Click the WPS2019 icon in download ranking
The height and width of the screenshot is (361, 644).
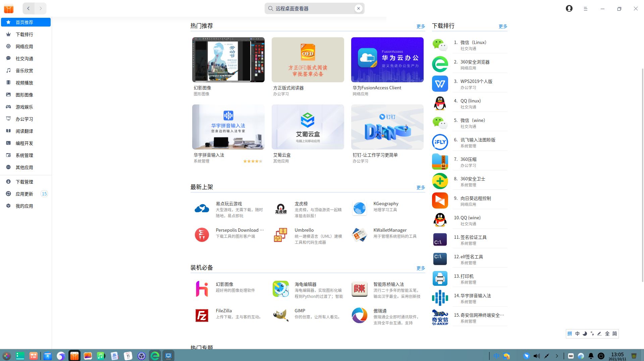(440, 84)
